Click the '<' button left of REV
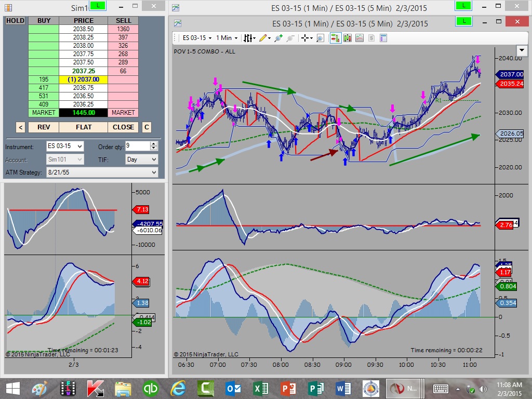The height and width of the screenshot is (399, 532). pyautogui.click(x=21, y=127)
